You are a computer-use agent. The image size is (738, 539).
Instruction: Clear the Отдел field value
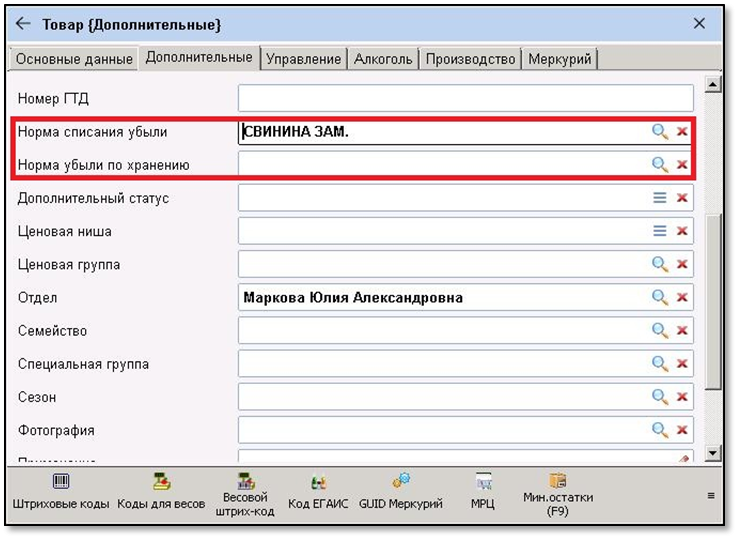point(682,298)
